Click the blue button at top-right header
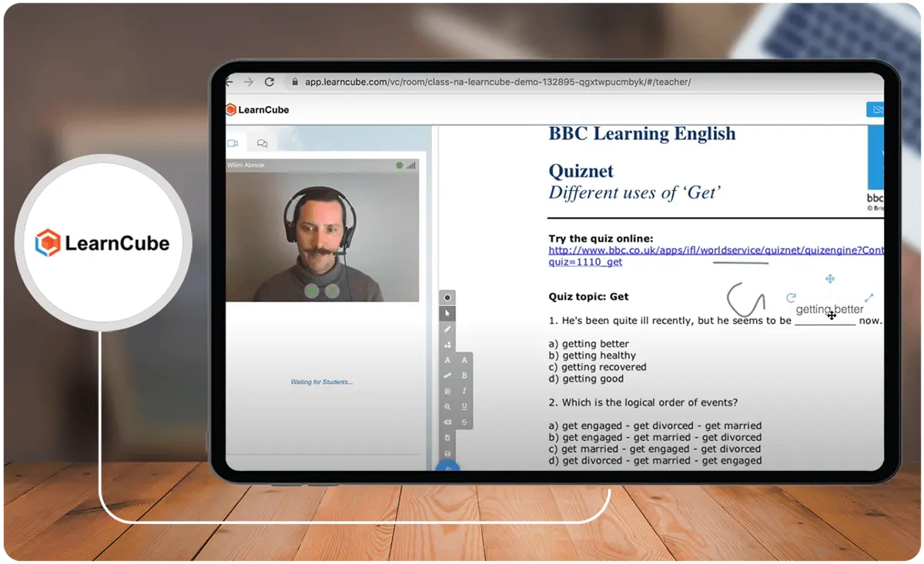924x564 pixels. 875,110
